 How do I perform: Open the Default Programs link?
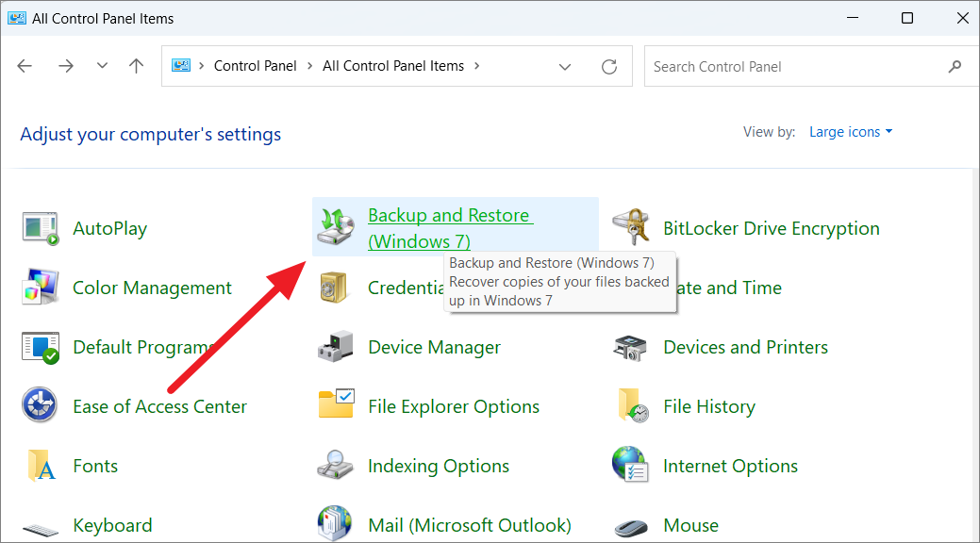pyautogui.click(x=143, y=347)
